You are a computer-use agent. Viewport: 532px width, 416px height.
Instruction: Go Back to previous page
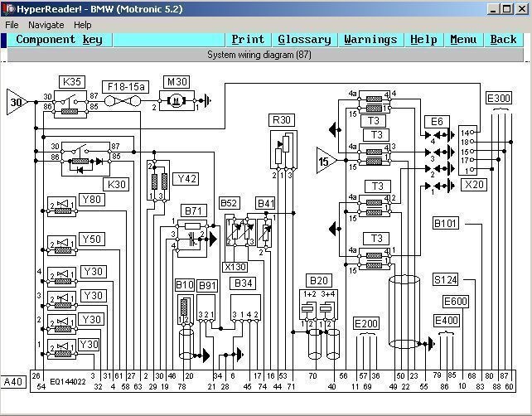503,40
